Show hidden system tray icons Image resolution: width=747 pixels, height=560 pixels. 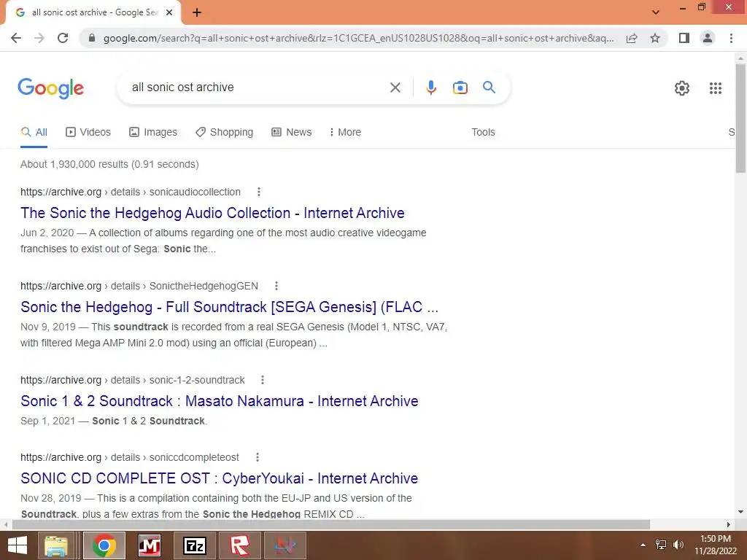click(x=643, y=545)
